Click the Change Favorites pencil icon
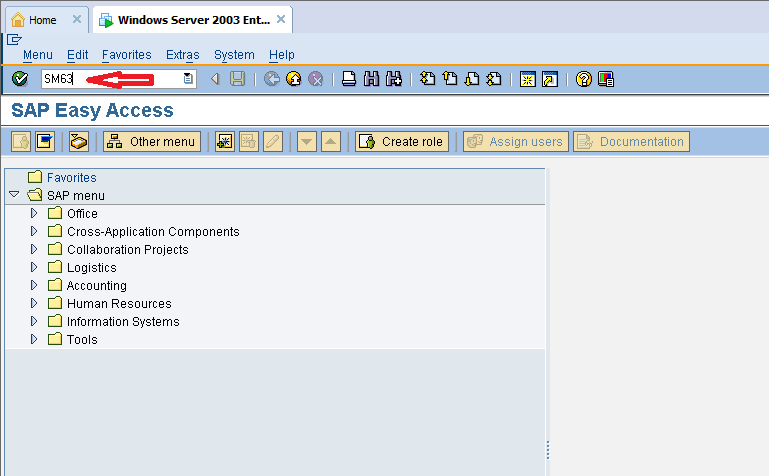Viewport: 769px width, 476px height. 273,142
